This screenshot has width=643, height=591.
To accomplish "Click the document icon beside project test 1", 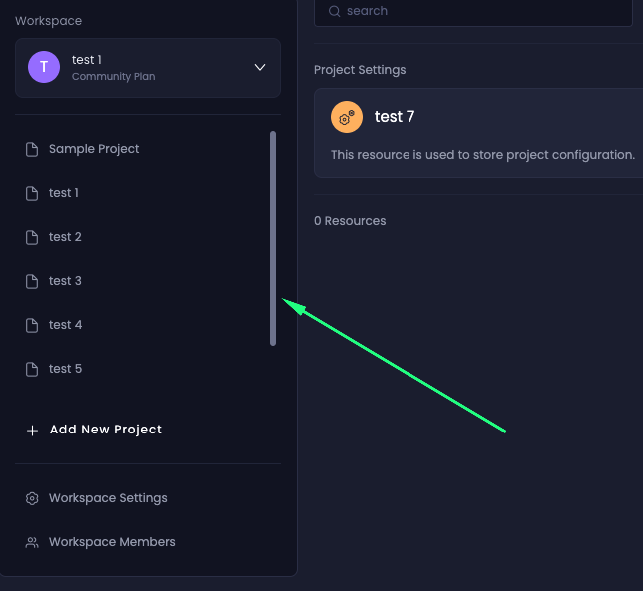I will [32, 193].
